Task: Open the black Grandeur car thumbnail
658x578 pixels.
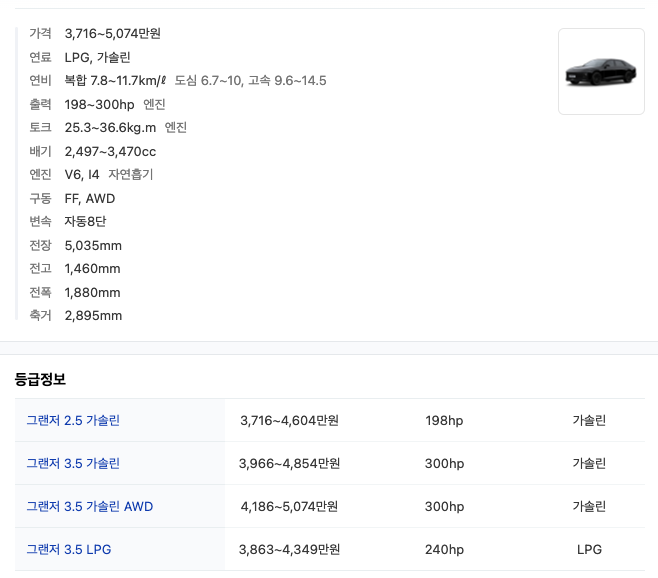Action: coord(601,71)
